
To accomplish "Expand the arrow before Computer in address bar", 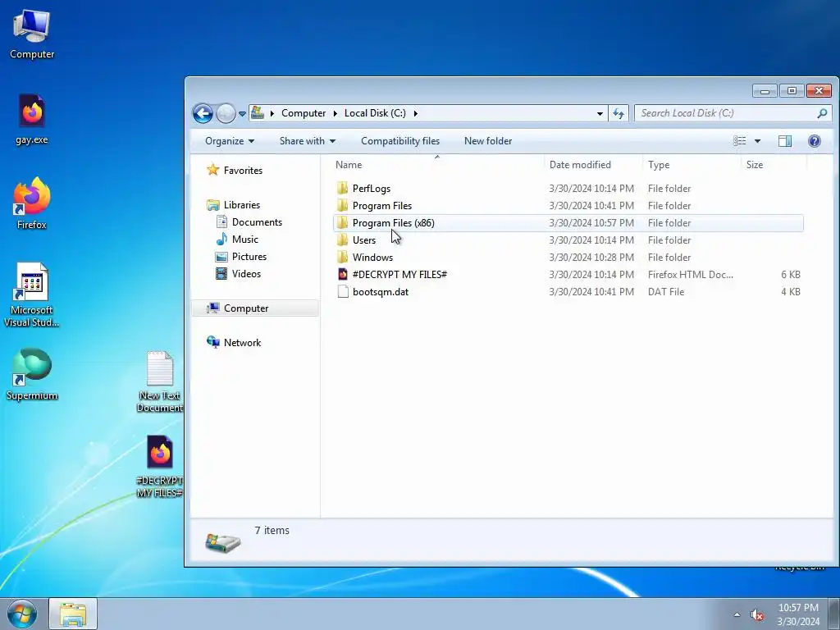I will coord(272,113).
